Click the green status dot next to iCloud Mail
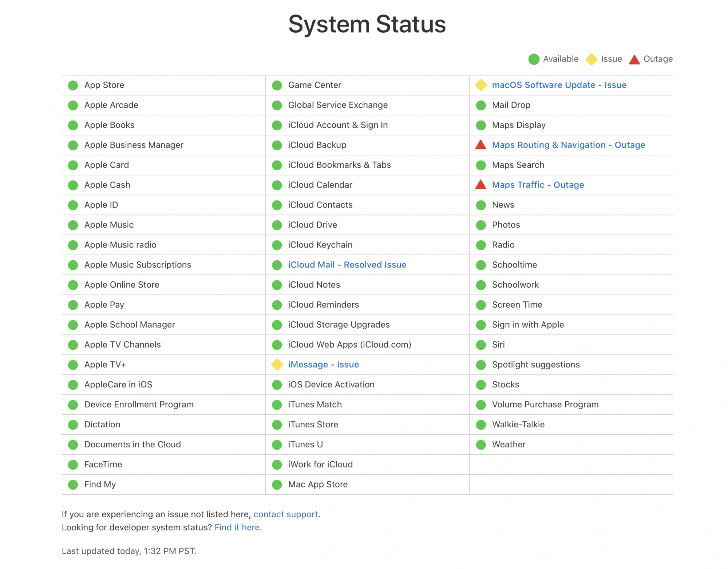Viewport: 728px width, 569px height. pyautogui.click(x=277, y=265)
